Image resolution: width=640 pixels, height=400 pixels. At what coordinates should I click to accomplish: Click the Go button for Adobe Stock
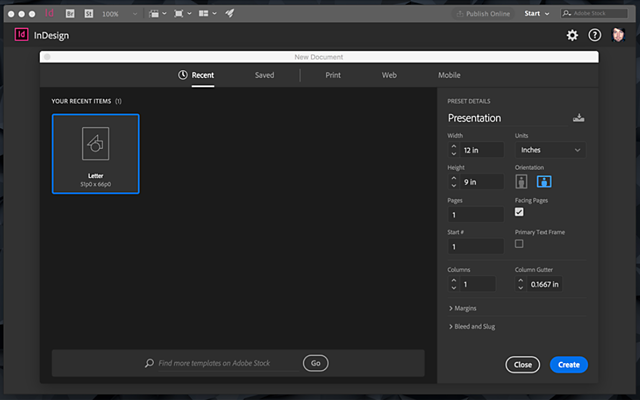(316, 363)
